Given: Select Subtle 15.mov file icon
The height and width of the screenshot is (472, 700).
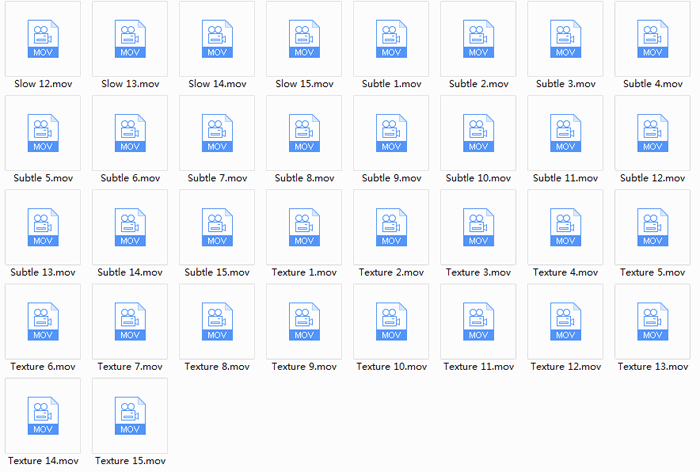Looking at the screenshot, I should coord(216,227).
